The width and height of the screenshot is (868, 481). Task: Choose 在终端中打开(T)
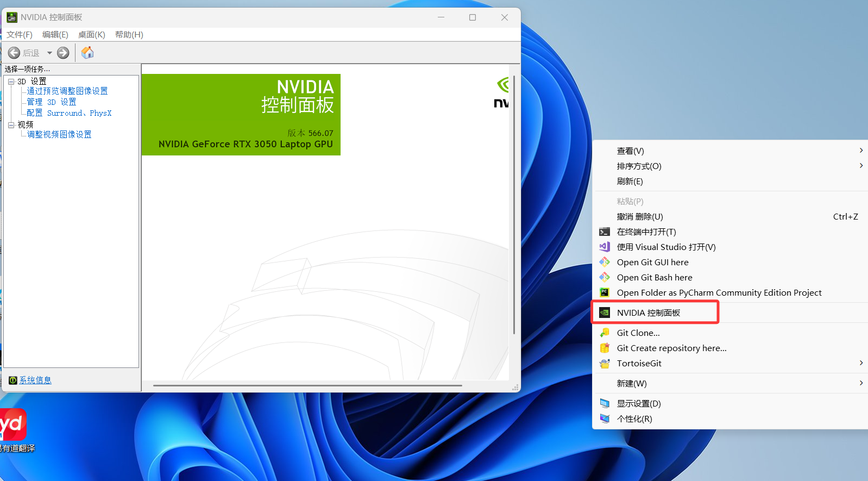(x=730, y=232)
